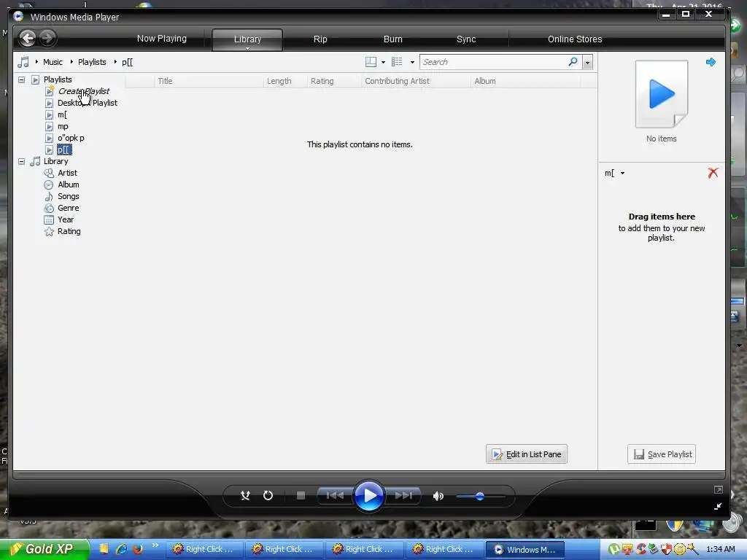Open the Now Playing tab
The image size is (747, 560).
(x=161, y=39)
